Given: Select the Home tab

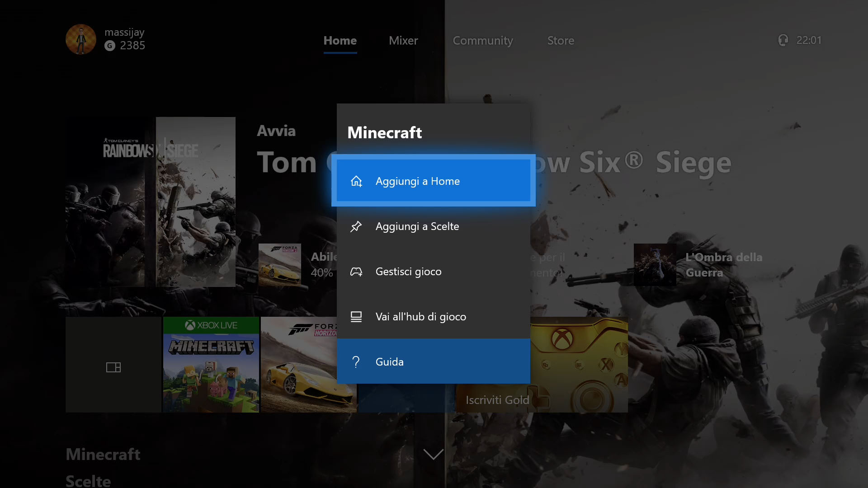Looking at the screenshot, I should click(x=340, y=41).
